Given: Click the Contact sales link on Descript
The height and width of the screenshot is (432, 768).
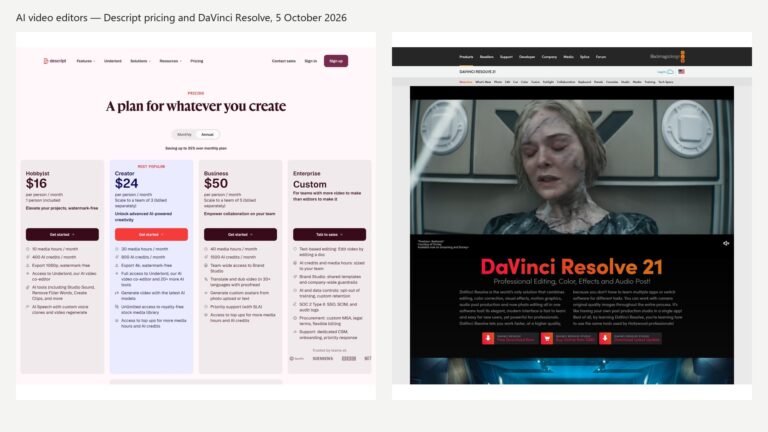Looking at the screenshot, I should pos(284,61).
